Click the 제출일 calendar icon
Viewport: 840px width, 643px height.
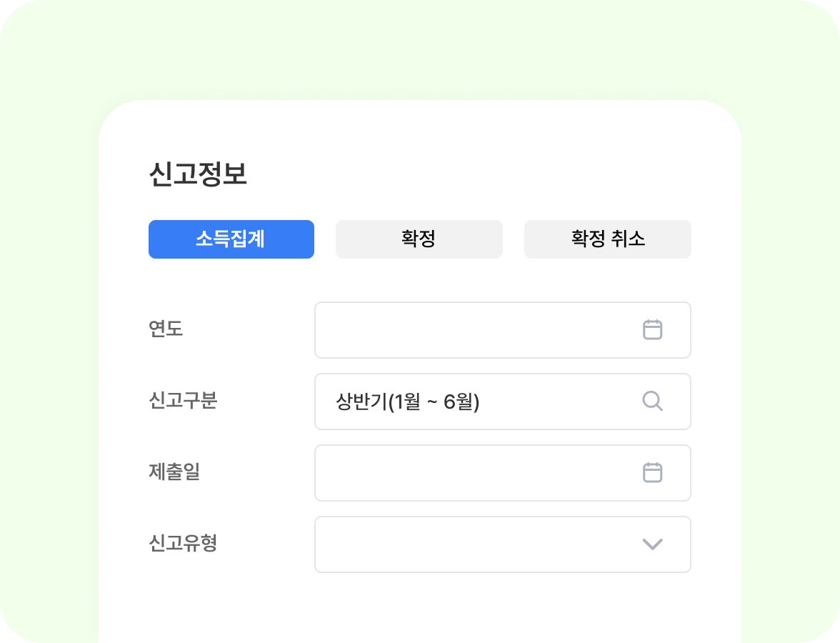(652, 473)
